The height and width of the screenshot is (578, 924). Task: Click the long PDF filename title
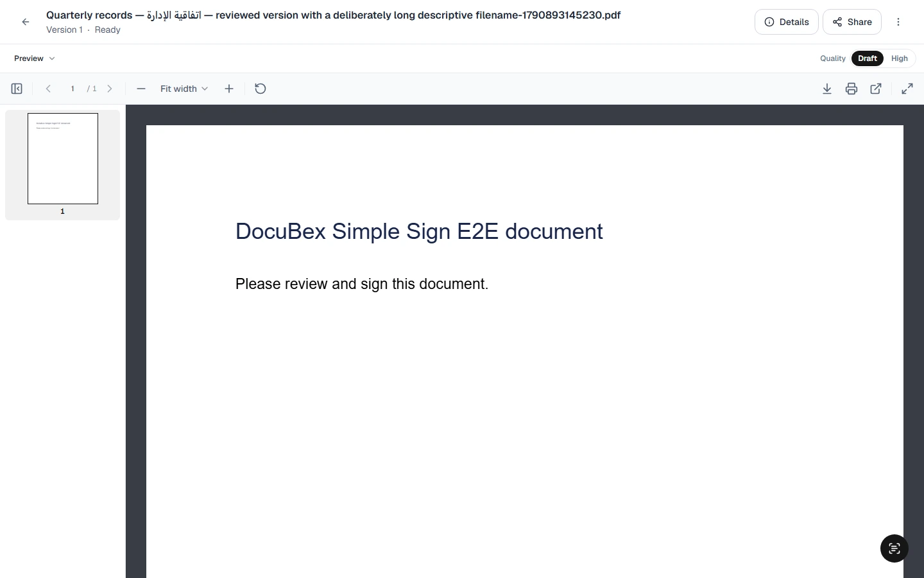pyautogui.click(x=333, y=15)
